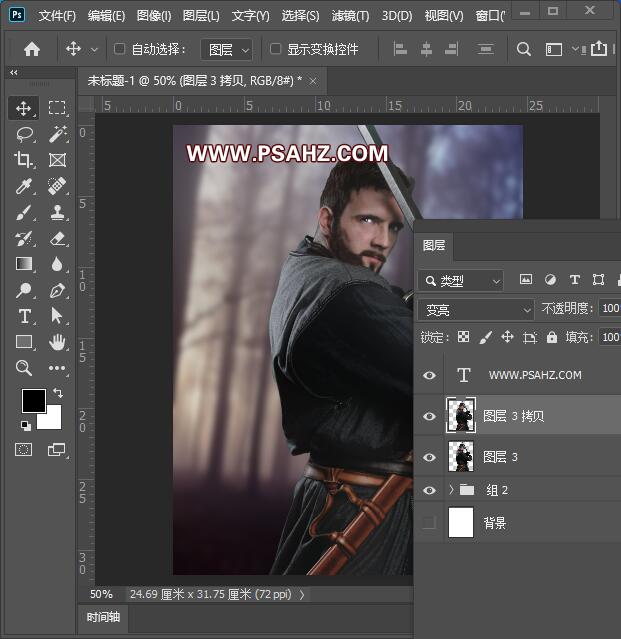
Task: Click the Home button in options bar
Action: pos(32,49)
